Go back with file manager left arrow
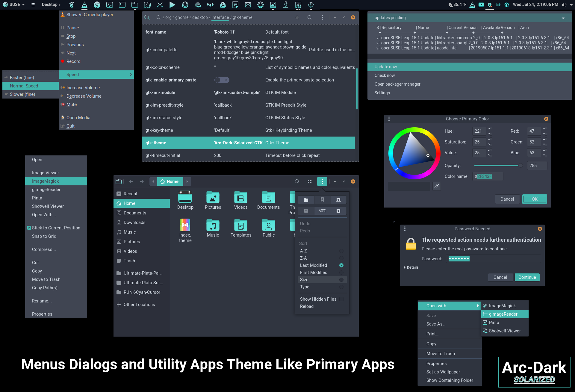Screen dimensions: 575x392 tap(131, 181)
